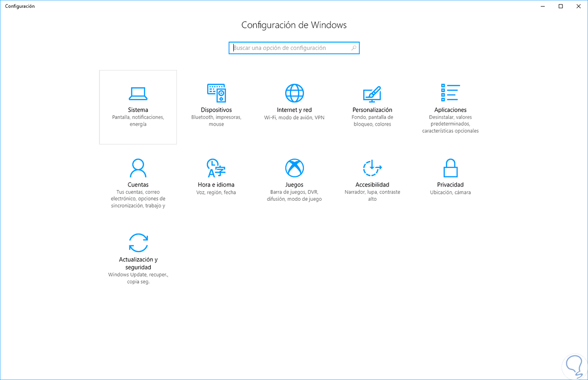Click 'Wi-Fi, modo de avión, VPN' description
588x380 pixels.
tap(294, 118)
